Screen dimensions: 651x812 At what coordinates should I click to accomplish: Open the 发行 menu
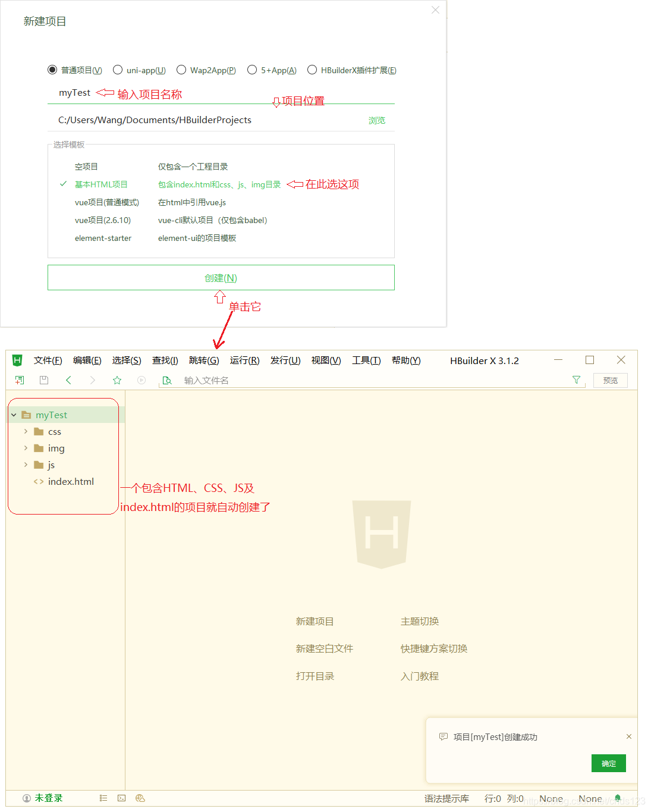pos(285,360)
